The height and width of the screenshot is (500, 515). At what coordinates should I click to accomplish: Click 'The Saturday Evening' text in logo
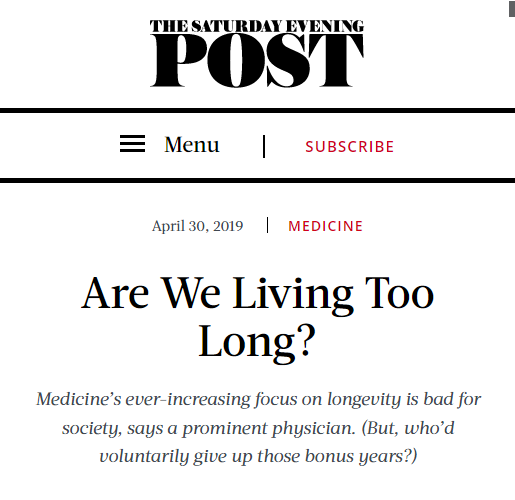point(257,26)
